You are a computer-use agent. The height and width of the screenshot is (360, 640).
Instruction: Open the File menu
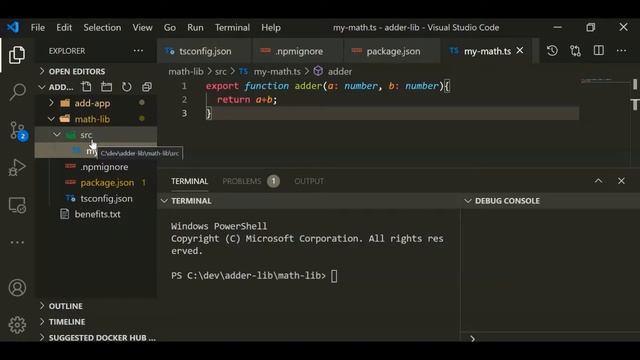38,27
